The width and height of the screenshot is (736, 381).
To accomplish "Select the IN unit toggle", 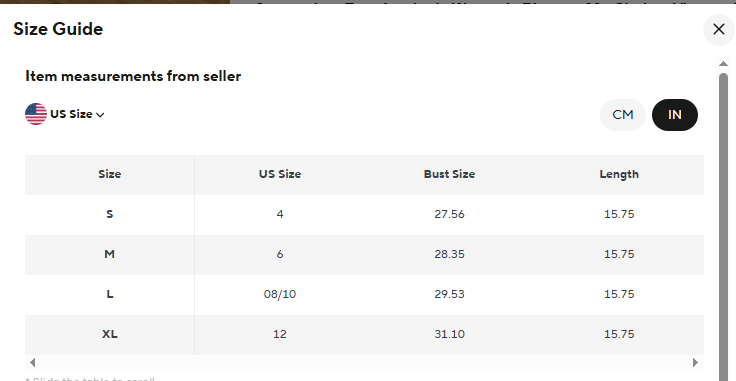I will [675, 114].
